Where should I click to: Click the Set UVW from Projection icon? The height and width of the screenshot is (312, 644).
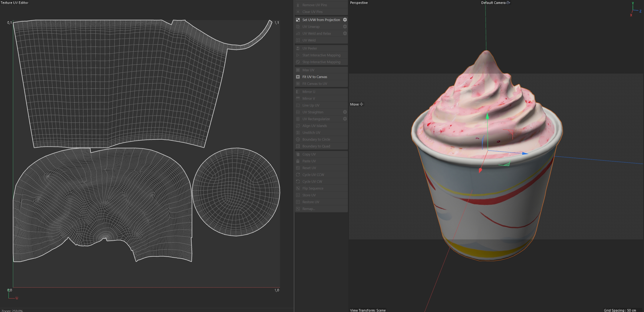point(298,20)
